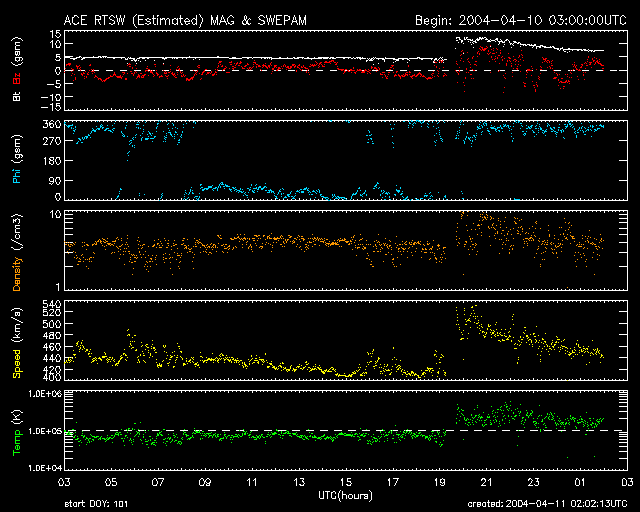Click hour 21 on the time axis
Screen dimensions: 640x512
(x=483, y=483)
